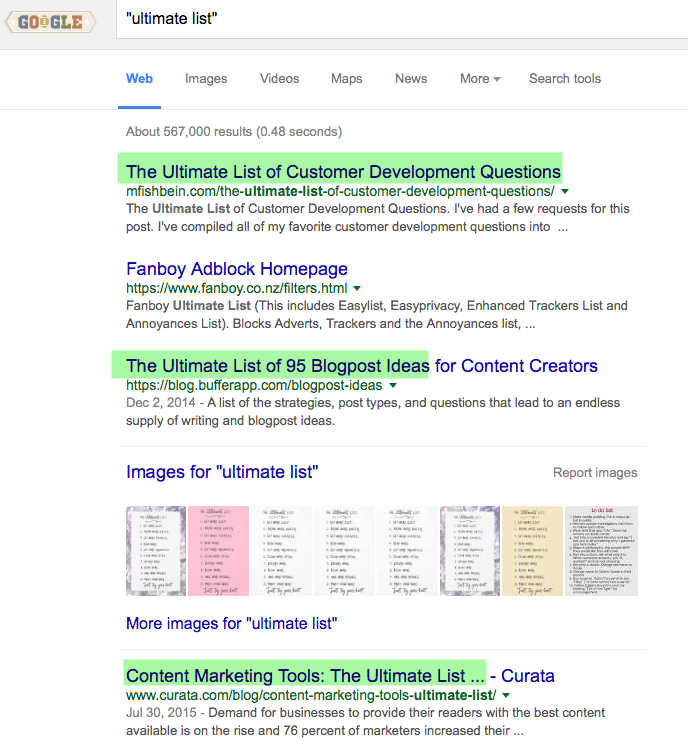Open Ultimate List of 95 Blogpost Ideas
The height and width of the screenshot is (753, 688).
pyautogui.click(x=361, y=365)
